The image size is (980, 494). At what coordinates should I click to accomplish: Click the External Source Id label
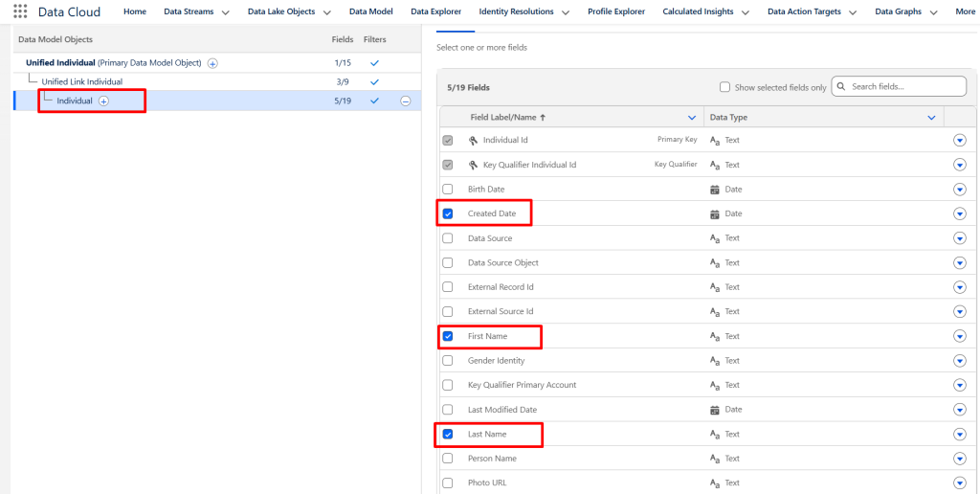click(501, 311)
